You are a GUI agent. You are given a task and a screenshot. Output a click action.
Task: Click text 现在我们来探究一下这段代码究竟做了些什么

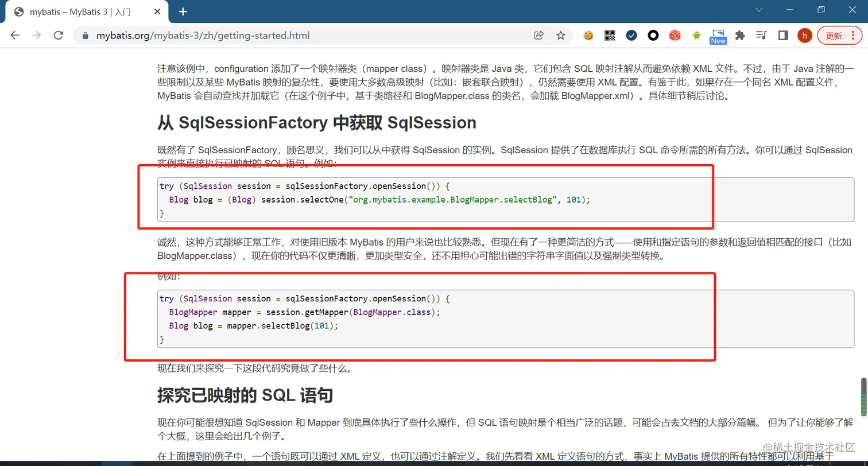[x=254, y=368]
